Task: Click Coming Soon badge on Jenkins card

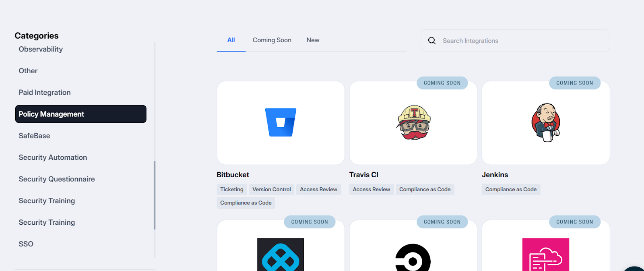Action: tap(575, 83)
